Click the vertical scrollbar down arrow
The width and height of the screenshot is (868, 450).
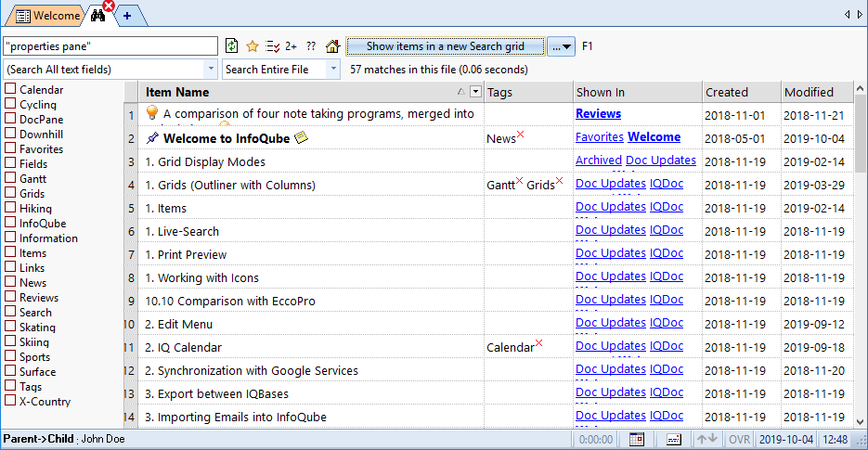[860, 422]
